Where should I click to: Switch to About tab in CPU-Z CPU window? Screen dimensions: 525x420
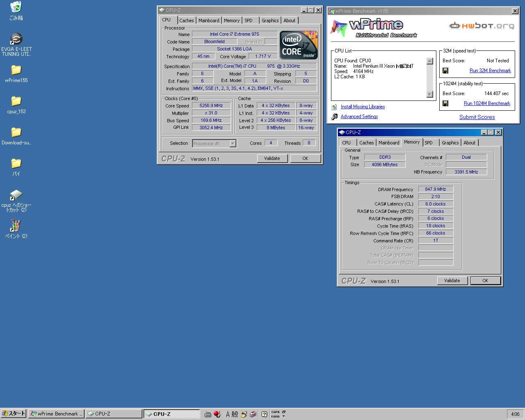(x=290, y=21)
